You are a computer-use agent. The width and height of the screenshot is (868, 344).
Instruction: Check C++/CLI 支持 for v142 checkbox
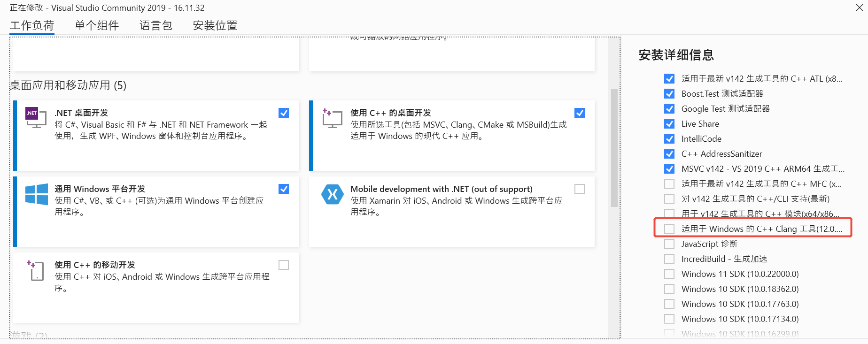[669, 199]
